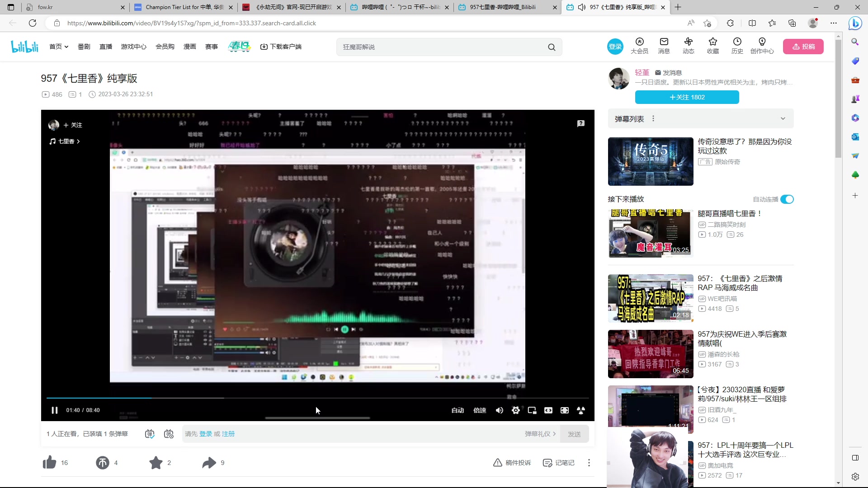Open the 倍速 playback speed menu

480,410
